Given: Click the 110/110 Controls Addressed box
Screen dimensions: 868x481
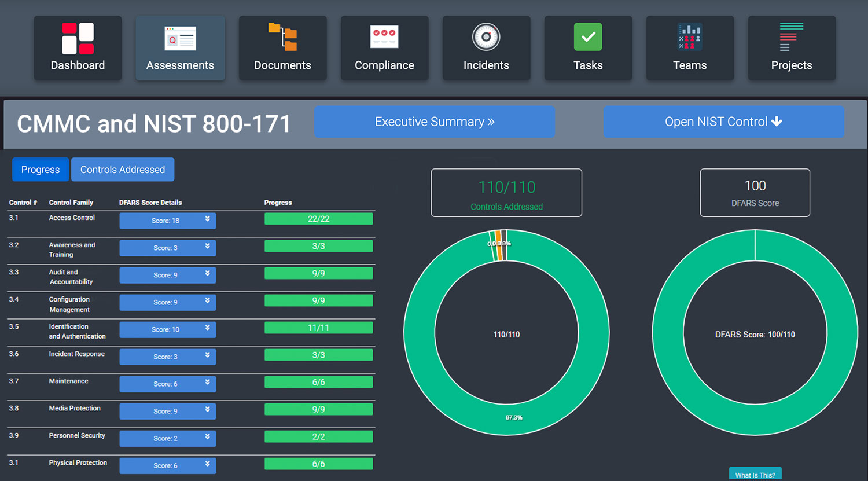Looking at the screenshot, I should tap(506, 193).
